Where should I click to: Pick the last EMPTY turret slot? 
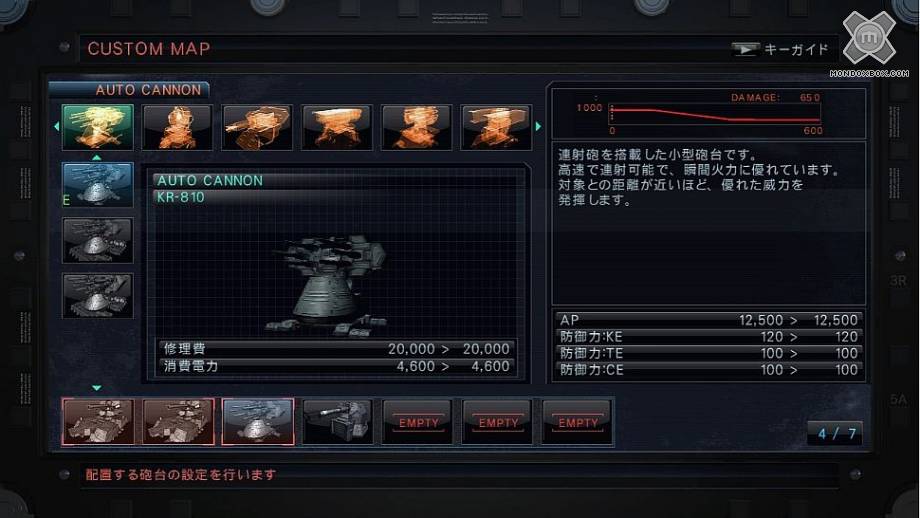(577, 421)
